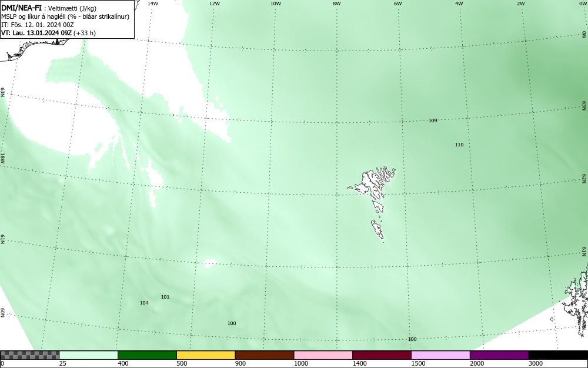The width and height of the screenshot is (588, 368).
Task: Click the 6W longitude label
Action: click(398, 4)
